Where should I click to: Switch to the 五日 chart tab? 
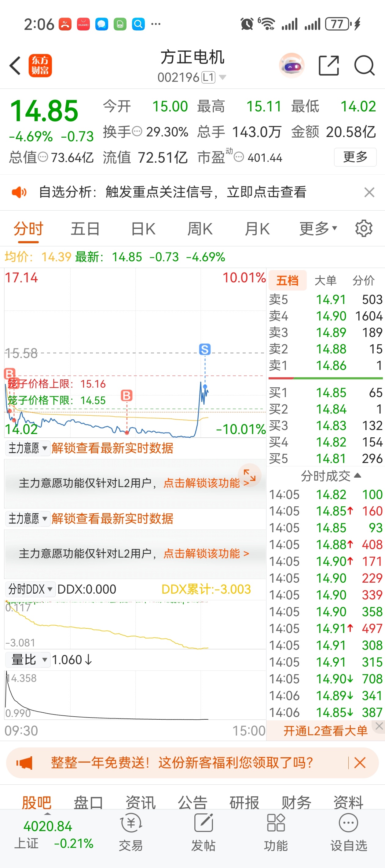tap(85, 229)
